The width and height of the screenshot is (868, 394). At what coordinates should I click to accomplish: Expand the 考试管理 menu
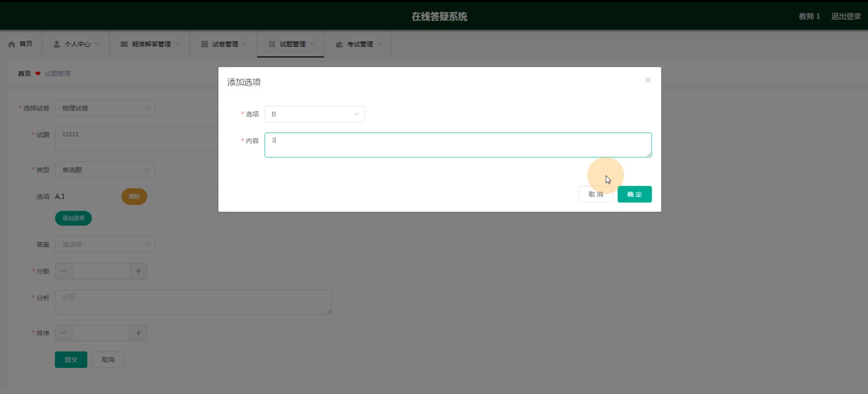pos(358,44)
